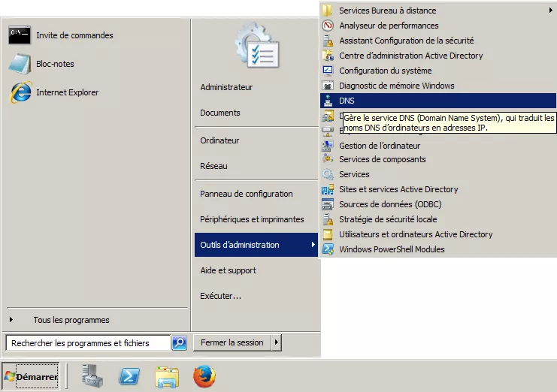The width and height of the screenshot is (557, 392).
Task: Open Ordinateur menu entry
Action: pyautogui.click(x=219, y=140)
